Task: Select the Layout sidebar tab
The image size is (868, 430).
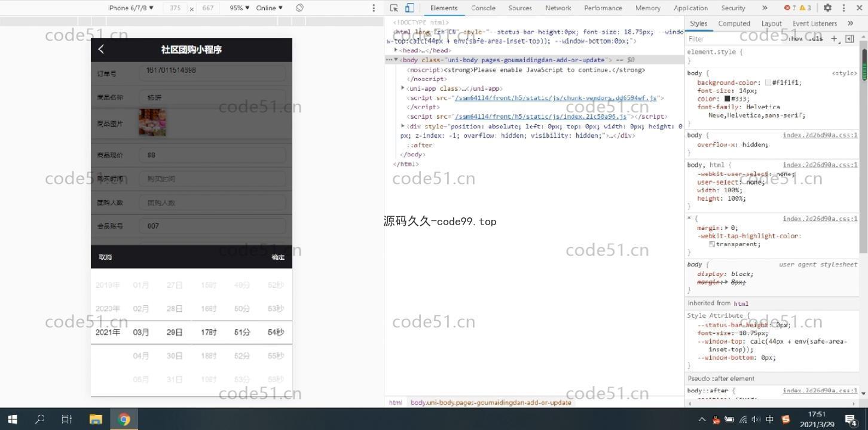Action: [x=772, y=23]
